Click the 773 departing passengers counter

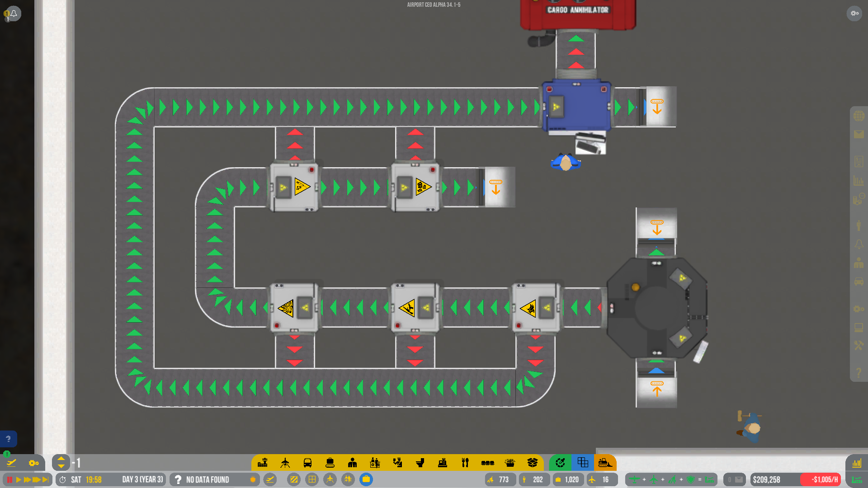pyautogui.click(x=500, y=479)
